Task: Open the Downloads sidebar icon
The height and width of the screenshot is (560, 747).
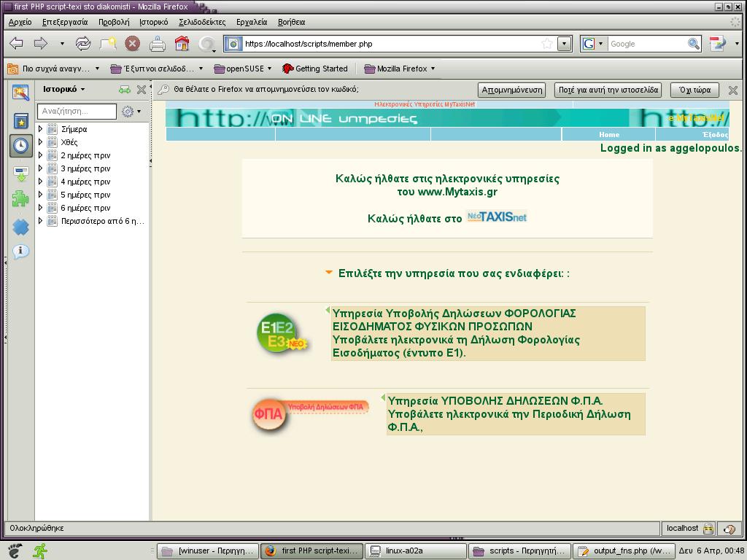Action: (x=20, y=174)
